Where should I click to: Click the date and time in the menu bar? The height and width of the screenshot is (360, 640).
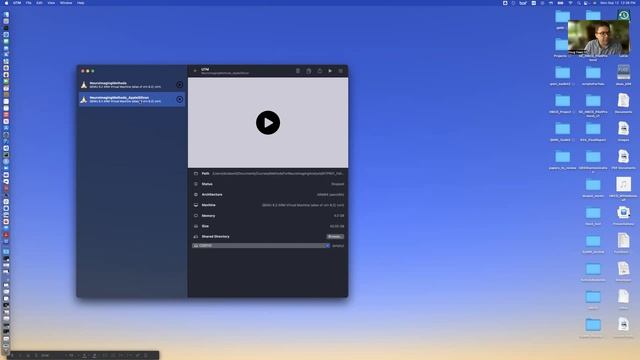pyautogui.click(x=618, y=3)
